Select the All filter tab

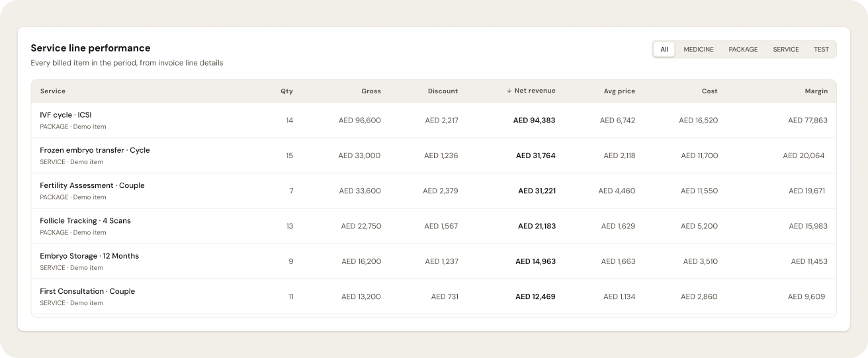[x=664, y=50]
